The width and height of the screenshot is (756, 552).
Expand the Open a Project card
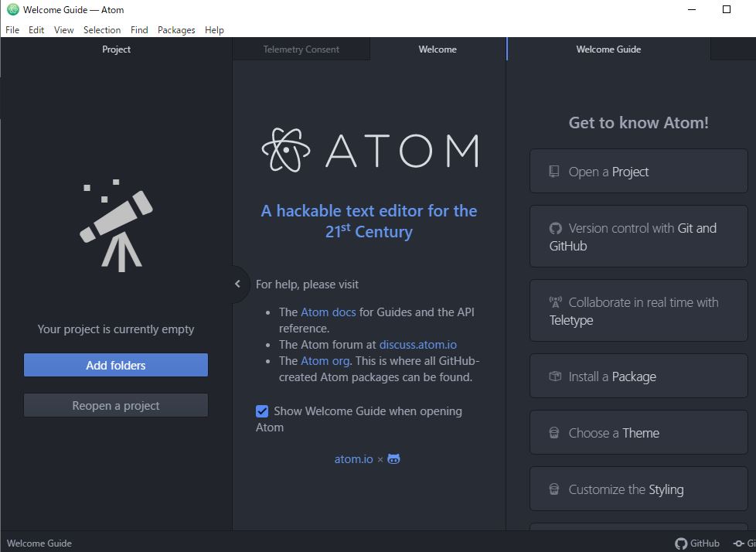pyautogui.click(x=639, y=171)
